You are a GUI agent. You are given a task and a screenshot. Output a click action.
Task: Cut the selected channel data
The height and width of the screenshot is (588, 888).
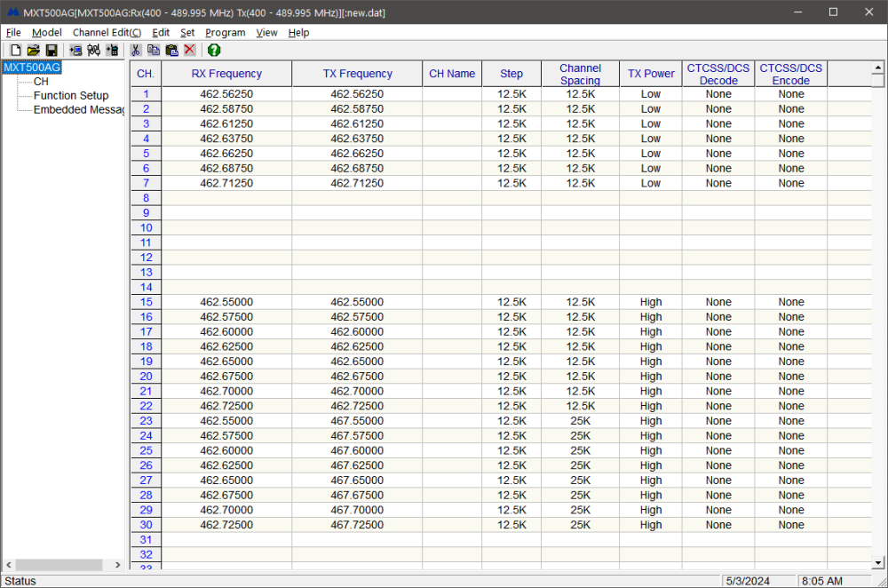pyautogui.click(x=135, y=50)
